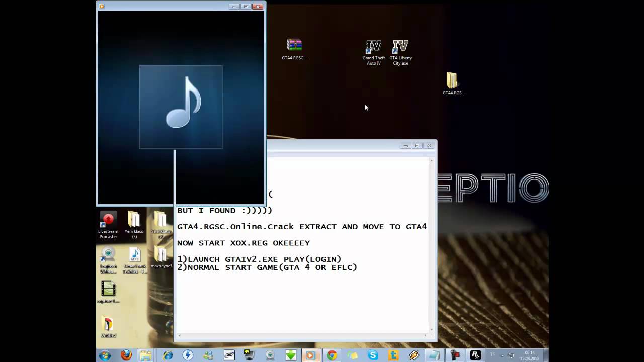Close the Notepad window
The image size is (644, 362).
click(x=429, y=146)
